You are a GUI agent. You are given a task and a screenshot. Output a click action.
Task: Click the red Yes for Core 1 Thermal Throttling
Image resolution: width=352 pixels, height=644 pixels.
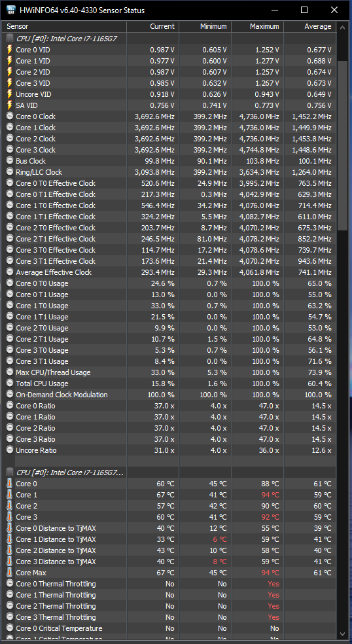click(x=273, y=595)
